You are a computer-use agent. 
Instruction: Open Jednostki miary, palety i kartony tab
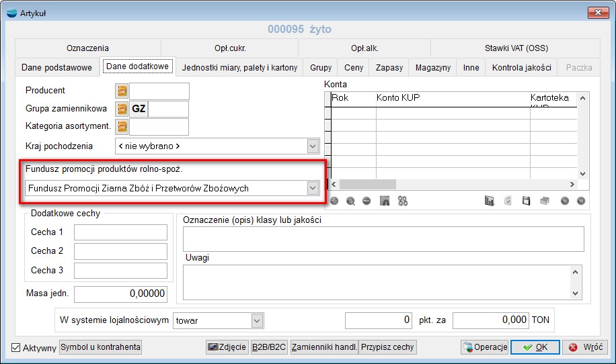pyautogui.click(x=239, y=67)
